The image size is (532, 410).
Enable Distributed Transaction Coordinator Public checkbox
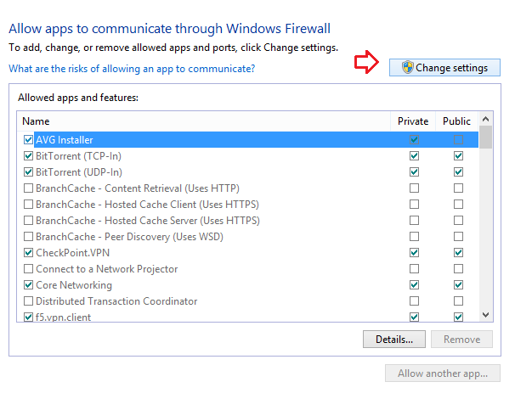point(458,301)
